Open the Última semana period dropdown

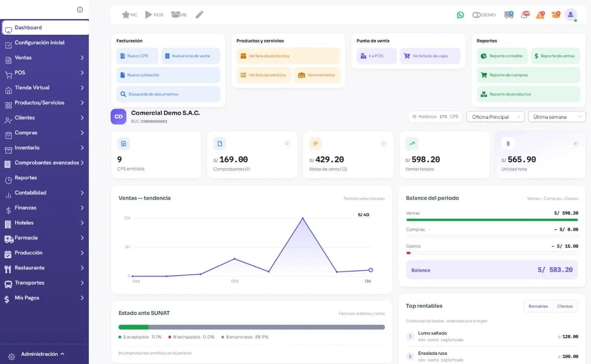557,117
